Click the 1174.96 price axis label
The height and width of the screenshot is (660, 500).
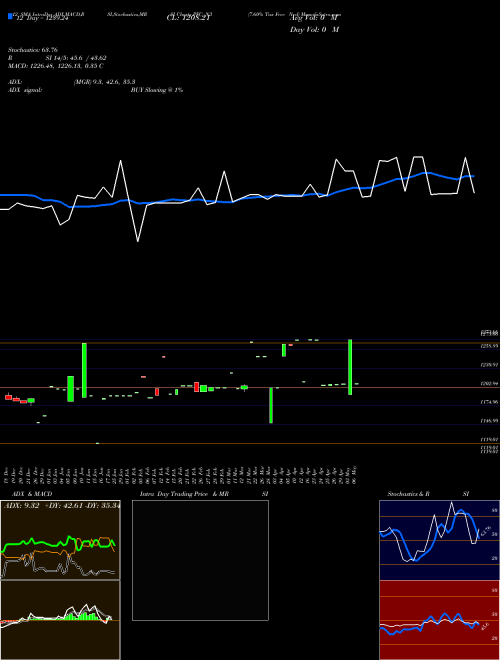click(x=490, y=402)
